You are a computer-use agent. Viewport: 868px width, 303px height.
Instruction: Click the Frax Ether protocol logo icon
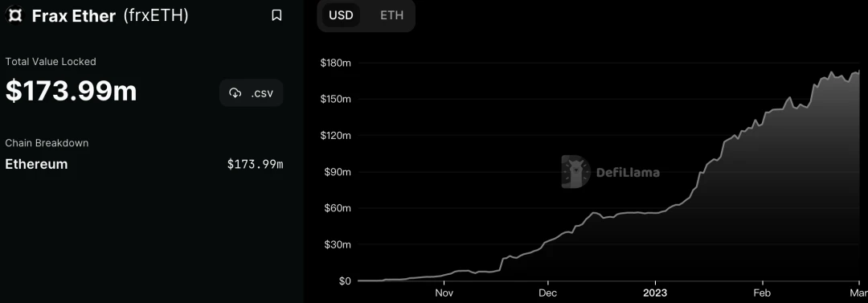coord(16,15)
